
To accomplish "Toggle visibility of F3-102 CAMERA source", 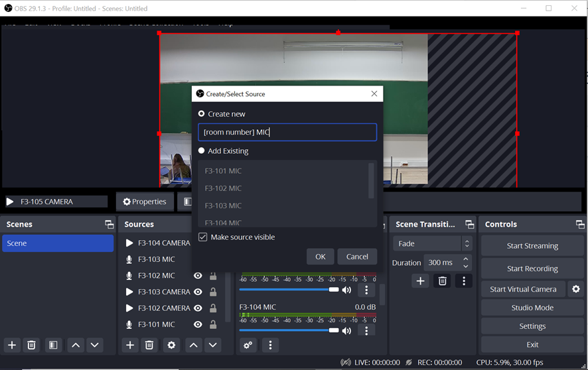I will pos(198,308).
